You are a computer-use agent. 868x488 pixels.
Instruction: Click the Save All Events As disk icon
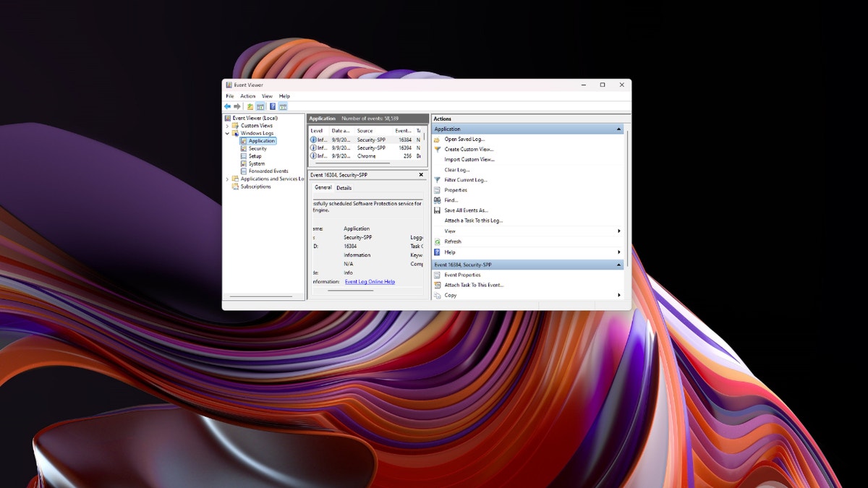(437, 210)
